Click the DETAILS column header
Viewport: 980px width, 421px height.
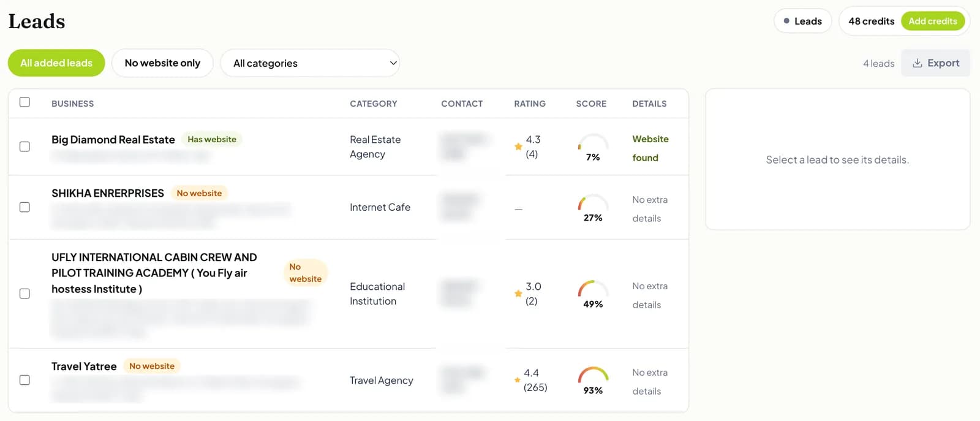point(649,104)
